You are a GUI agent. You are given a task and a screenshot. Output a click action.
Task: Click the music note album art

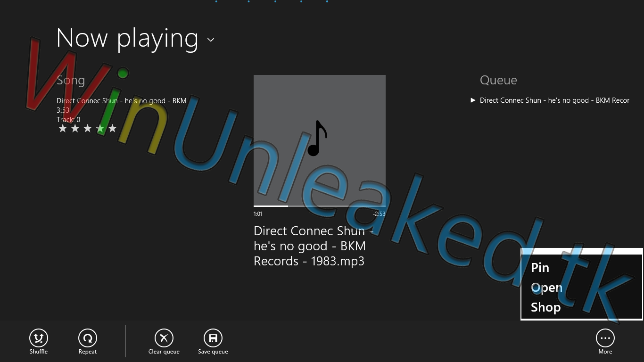point(319,140)
